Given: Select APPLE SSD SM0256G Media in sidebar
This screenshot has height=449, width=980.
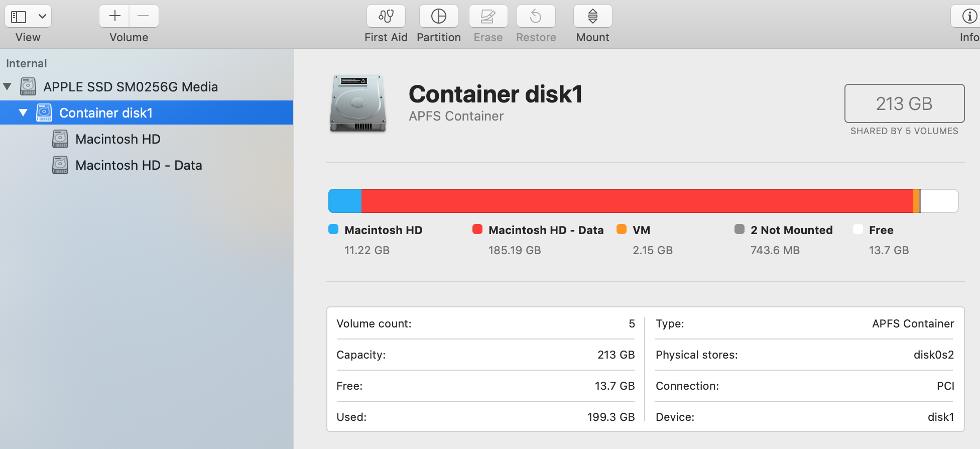Looking at the screenshot, I should coord(147,86).
